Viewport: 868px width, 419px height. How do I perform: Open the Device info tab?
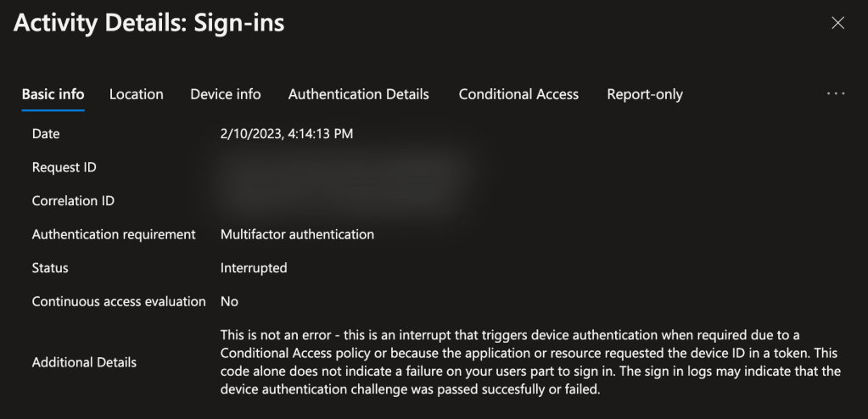(x=226, y=94)
